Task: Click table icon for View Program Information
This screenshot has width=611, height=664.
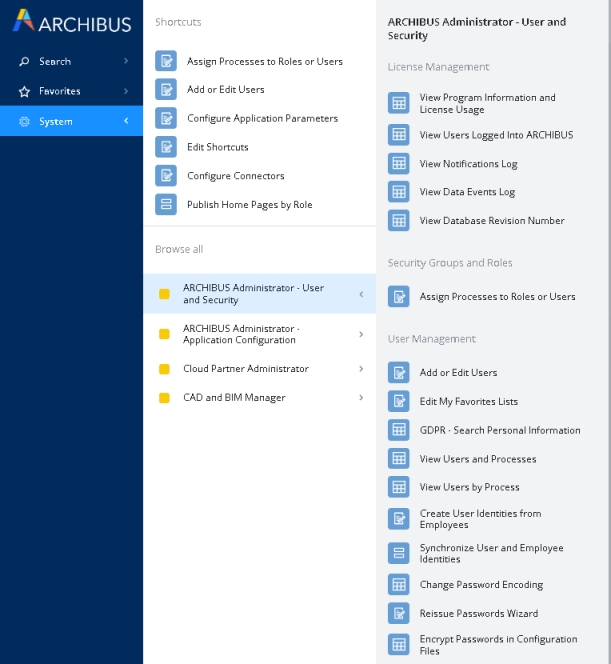Action: [x=399, y=103]
